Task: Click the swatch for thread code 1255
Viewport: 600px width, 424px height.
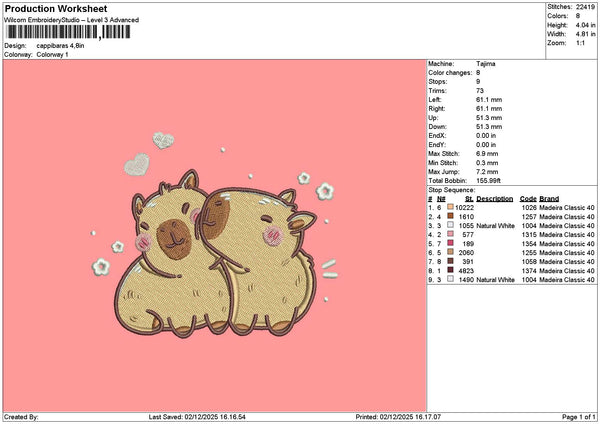Action: pyautogui.click(x=450, y=252)
